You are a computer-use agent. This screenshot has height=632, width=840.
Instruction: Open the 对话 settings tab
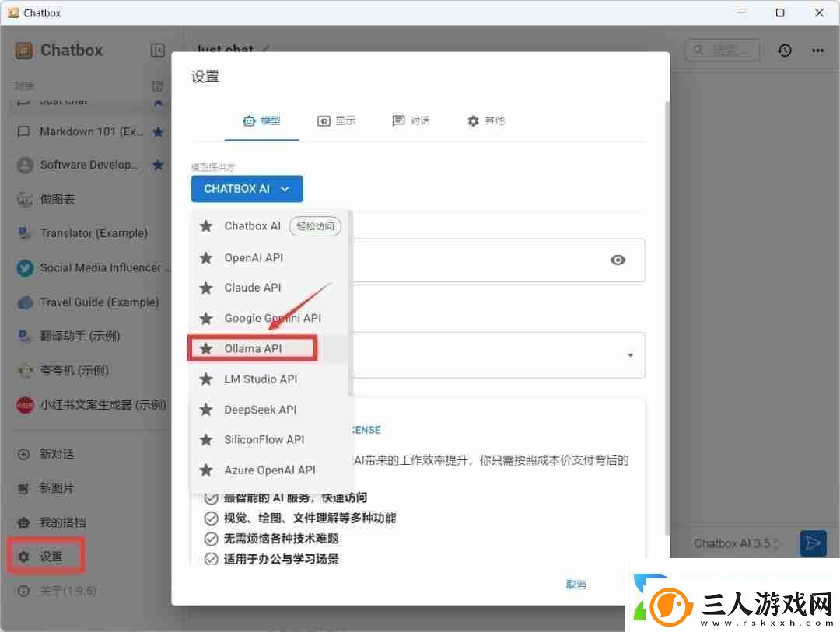(411, 120)
